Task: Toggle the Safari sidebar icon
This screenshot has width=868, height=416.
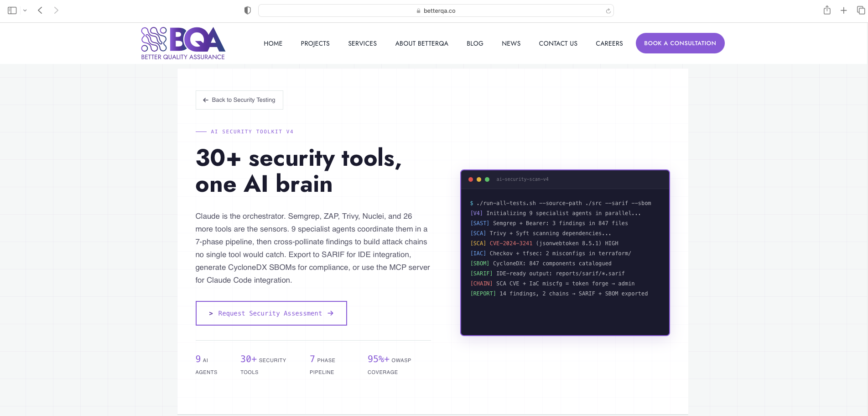Action: [12, 11]
